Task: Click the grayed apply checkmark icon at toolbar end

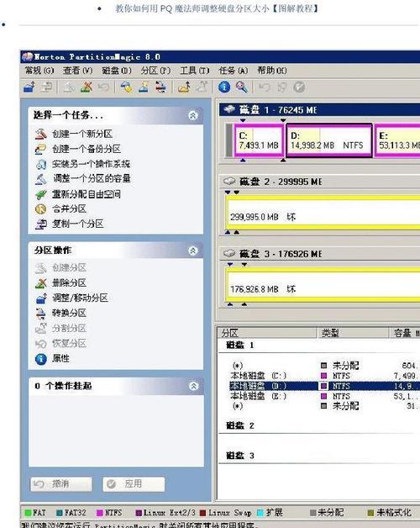Action: [299, 87]
